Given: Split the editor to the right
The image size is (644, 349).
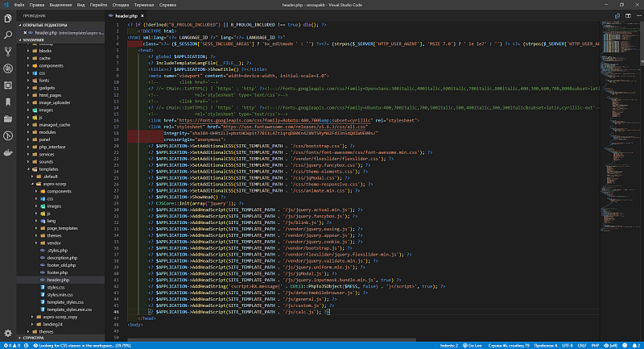Looking at the screenshot, I should [x=629, y=15].
